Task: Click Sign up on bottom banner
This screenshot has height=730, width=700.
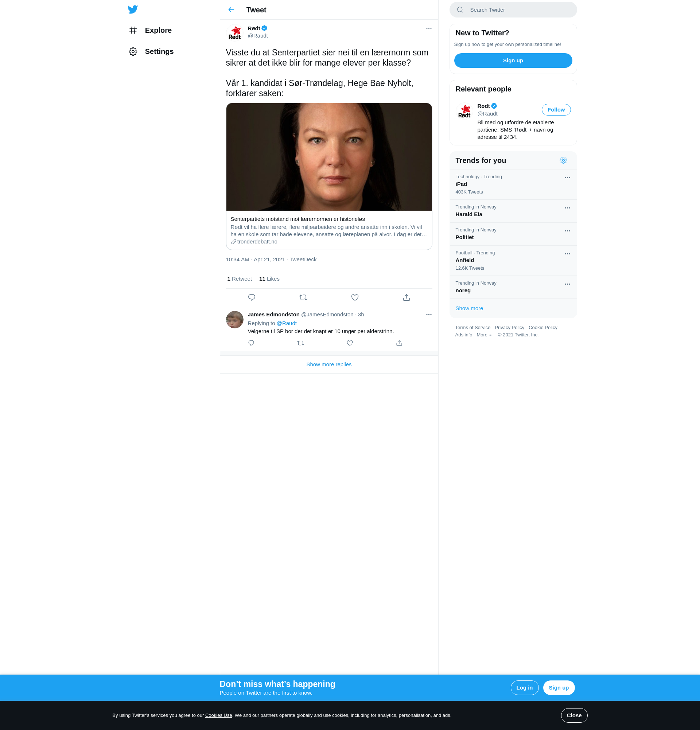Action: tap(559, 688)
